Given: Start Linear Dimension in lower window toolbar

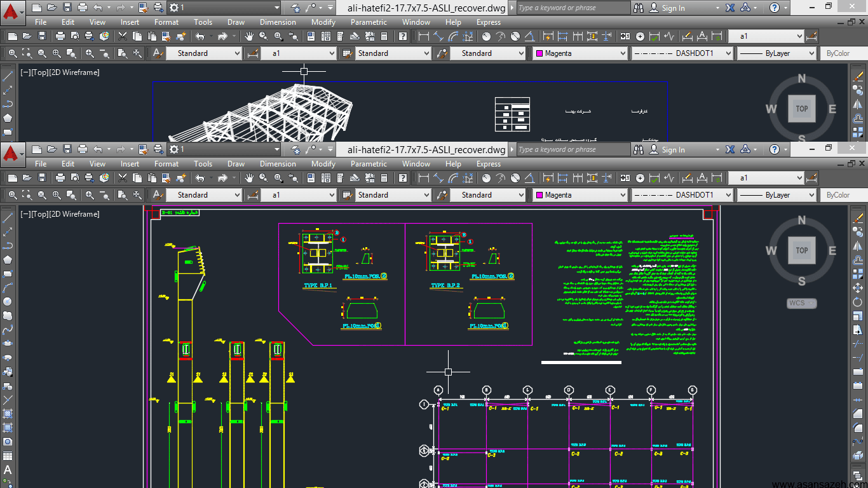Looking at the screenshot, I should [x=424, y=178].
